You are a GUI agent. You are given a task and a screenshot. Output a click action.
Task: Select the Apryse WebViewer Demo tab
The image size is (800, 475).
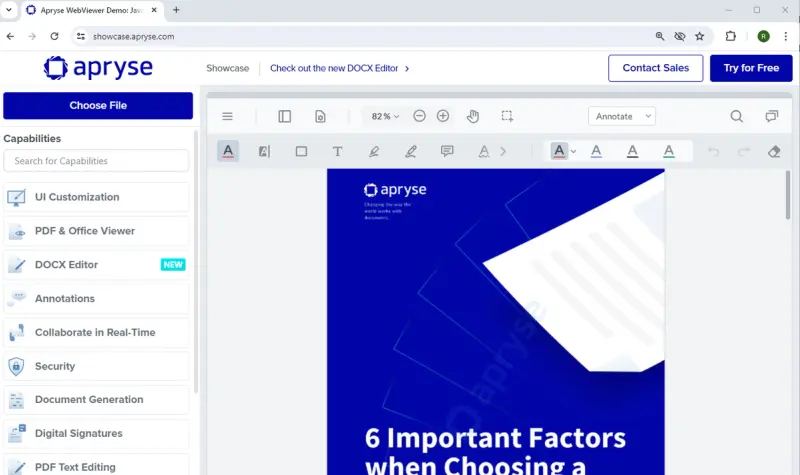tap(92, 10)
